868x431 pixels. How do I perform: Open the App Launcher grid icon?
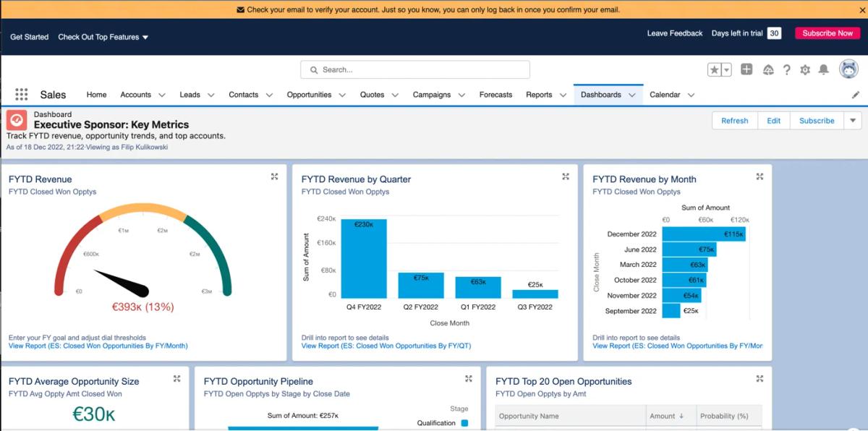pyautogui.click(x=21, y=95)
